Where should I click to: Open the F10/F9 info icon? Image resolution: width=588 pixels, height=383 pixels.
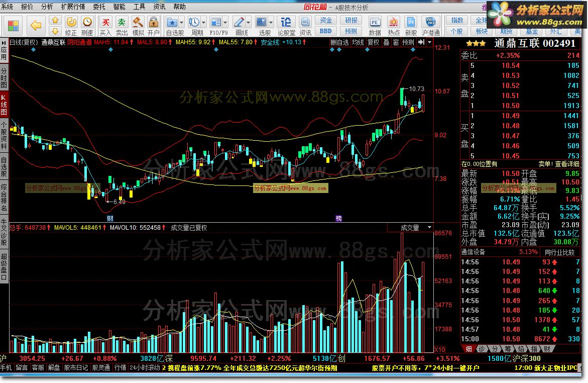pos(215,22)
